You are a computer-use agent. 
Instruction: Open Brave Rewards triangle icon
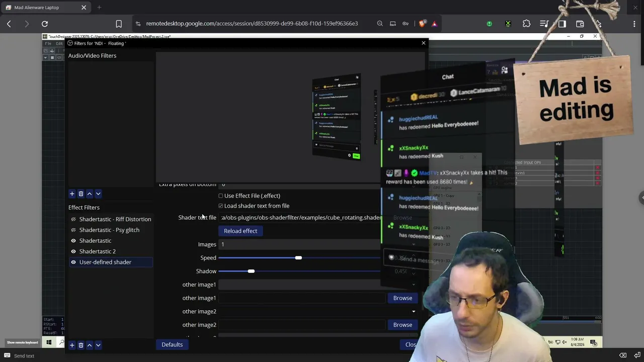point(434,24)
